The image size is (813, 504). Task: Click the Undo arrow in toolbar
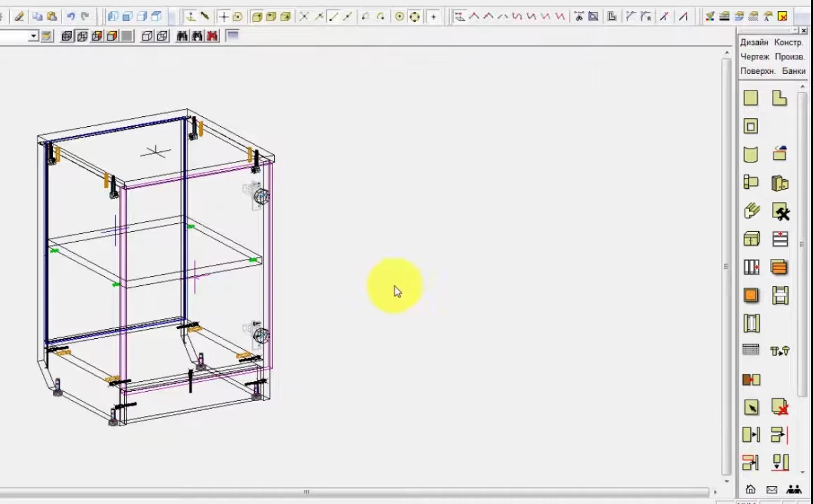[x=70, y=17]
